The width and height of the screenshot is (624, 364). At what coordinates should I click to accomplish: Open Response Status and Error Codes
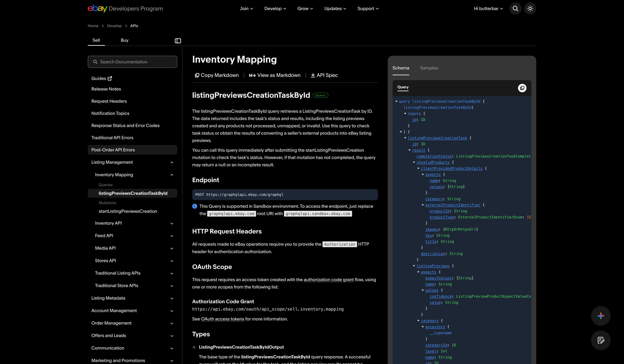coord(126,125)
